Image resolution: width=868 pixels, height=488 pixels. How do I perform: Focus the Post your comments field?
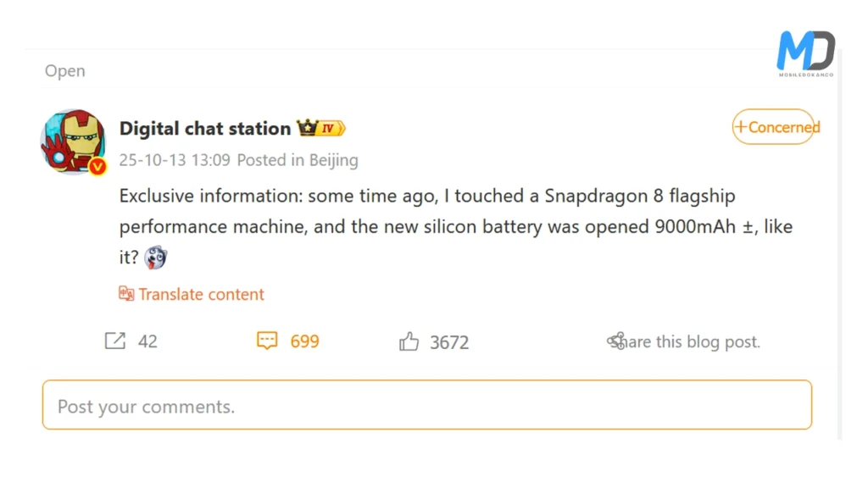[x=426, y=406]
